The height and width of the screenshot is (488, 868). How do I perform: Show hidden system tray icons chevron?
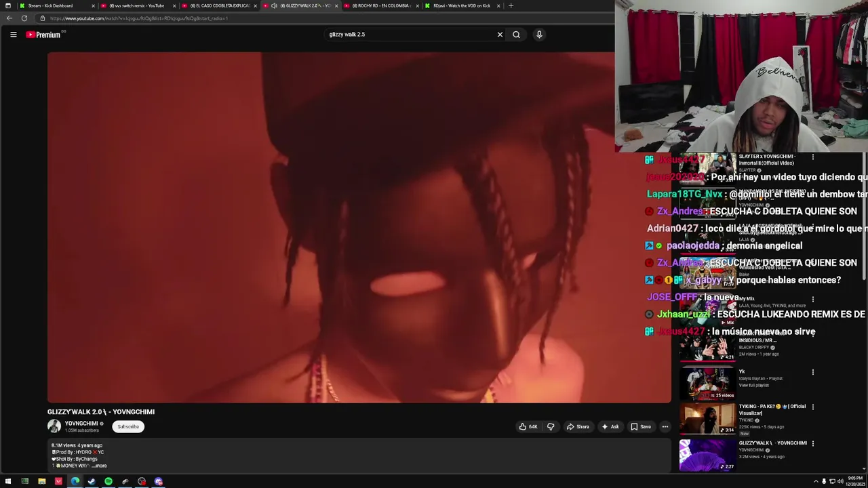click(816, 482)
